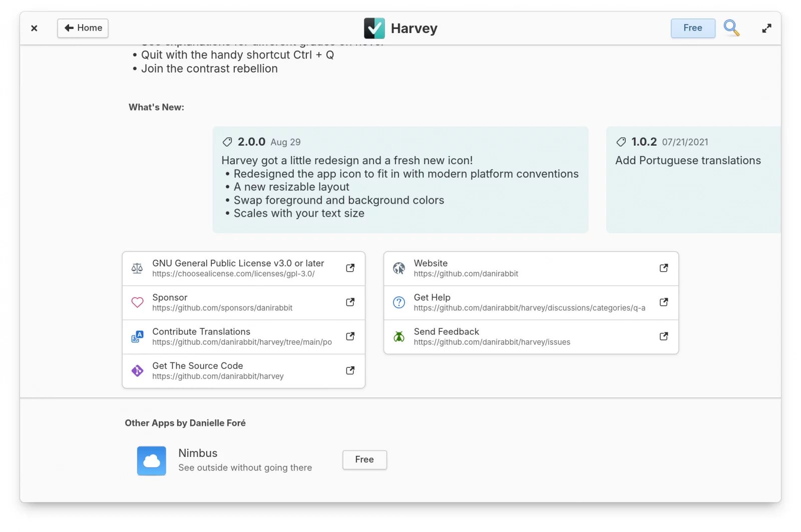Click external-link icon on the Send Feedback row
This screenshot has width=801, height=532.
(x=664, y=336)
